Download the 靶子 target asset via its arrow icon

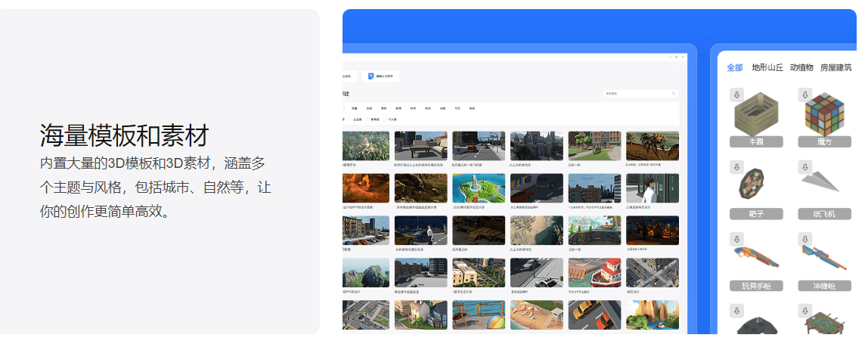click(736, 167)
